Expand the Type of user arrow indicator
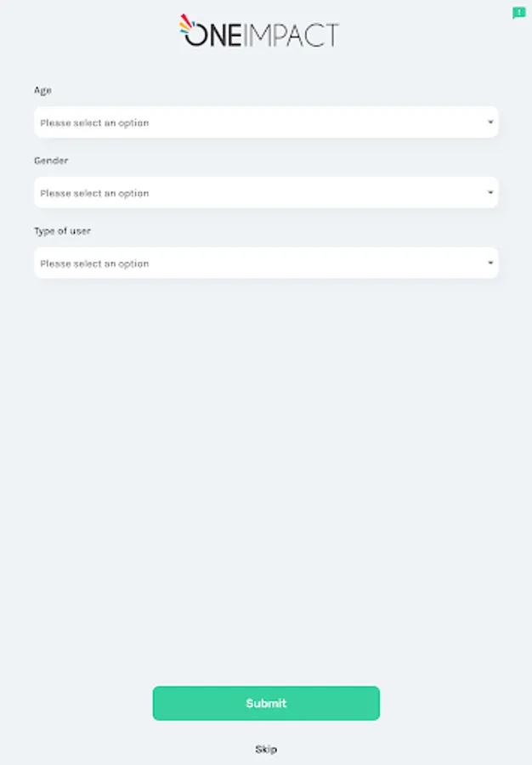 (490, 263)
